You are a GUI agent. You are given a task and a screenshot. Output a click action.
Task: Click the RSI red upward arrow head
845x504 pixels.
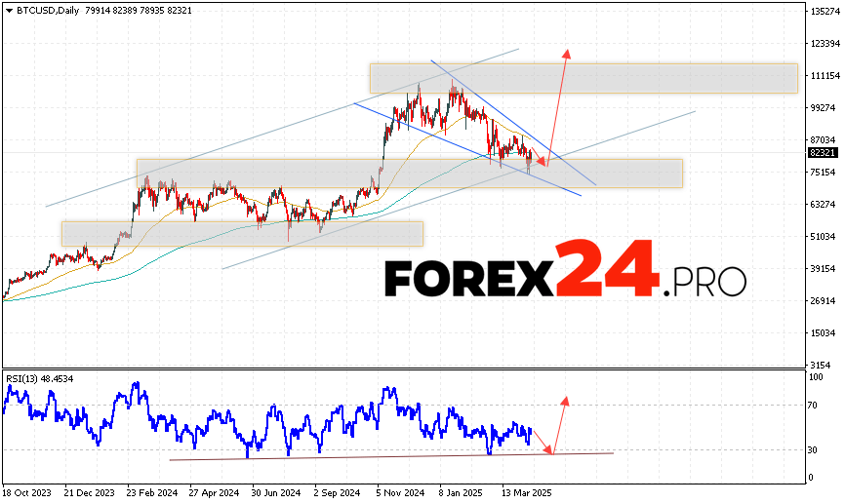[565, 400]
